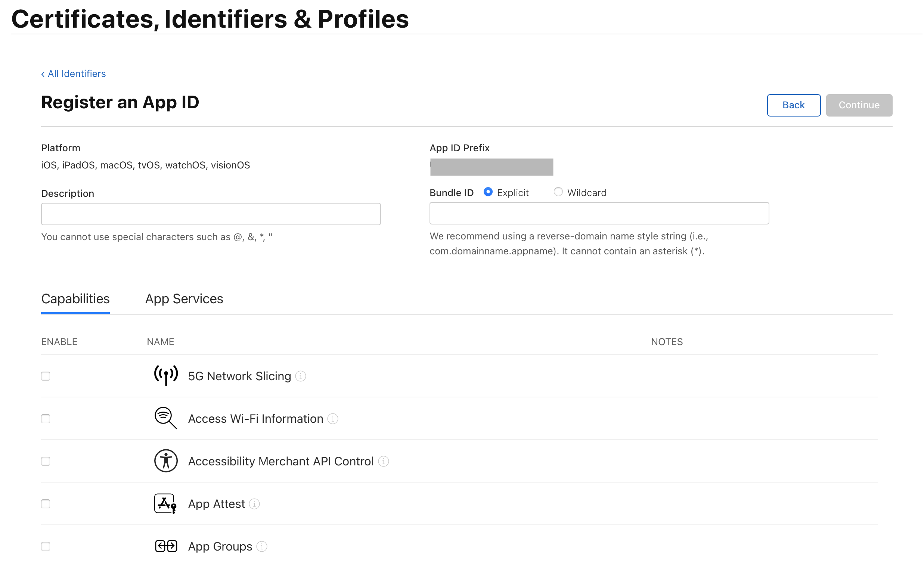
Task: Open info icon beside Access Wi-Fi Information
Action: [333, 418]
